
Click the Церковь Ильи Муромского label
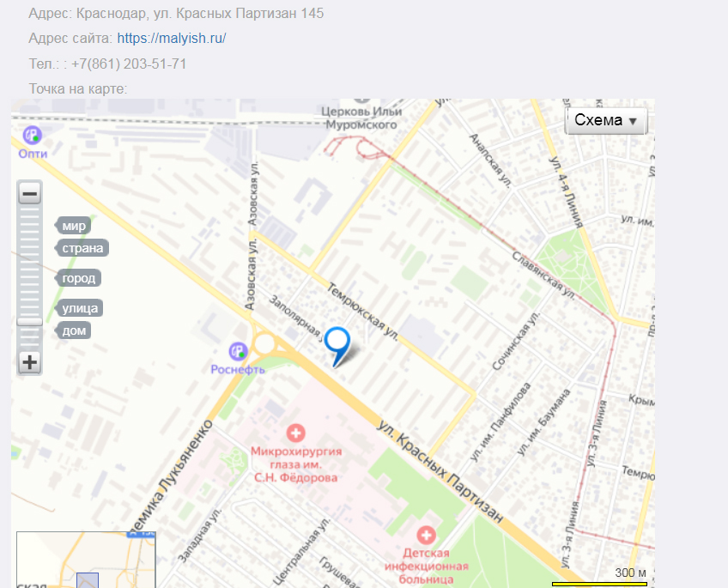pyautogui.click(x=361, y=118)
